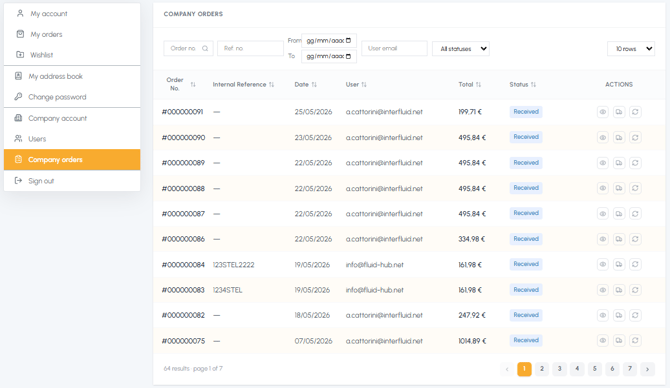Image resolution: width=670 pixels, height=388 pixels.
Task: Focus the Order no. search field
Action: pos(188,48)
